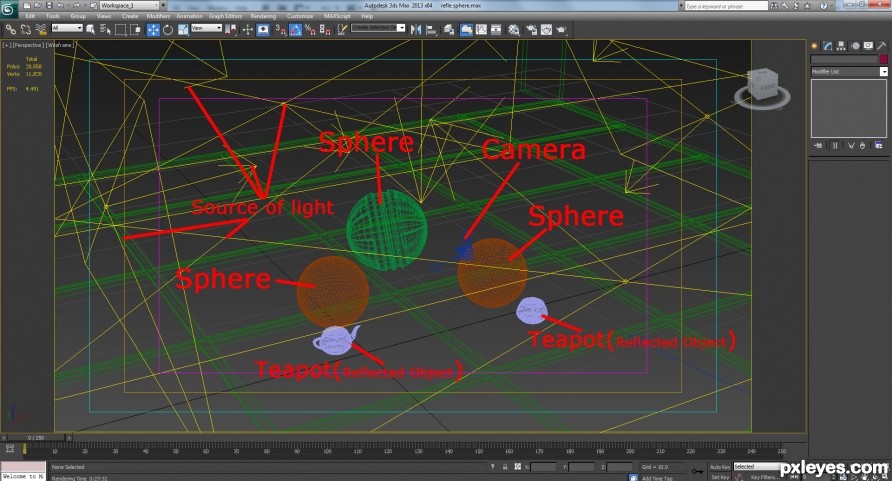Click the Align tool icon
Image resolution: width=892 pixels, height=481 pixels.
(x=431, y=30)
